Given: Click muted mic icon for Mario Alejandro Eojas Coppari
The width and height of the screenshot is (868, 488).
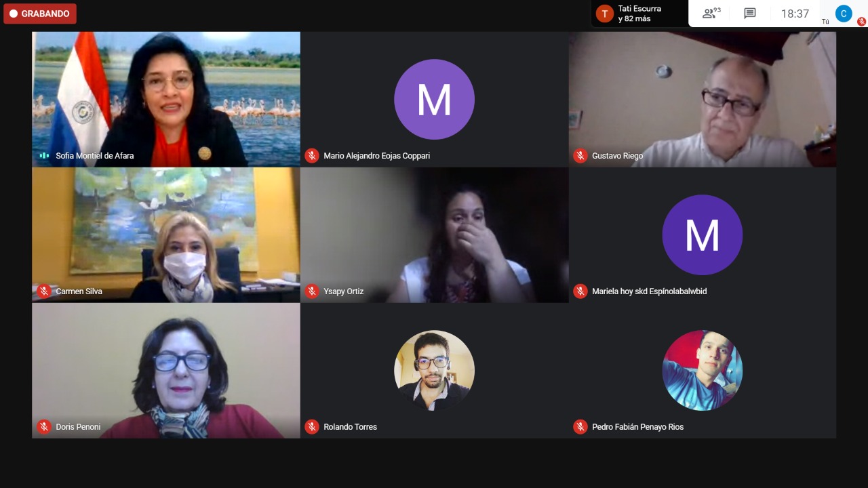Looking at the screenshot, I should (x=312, y=156).
